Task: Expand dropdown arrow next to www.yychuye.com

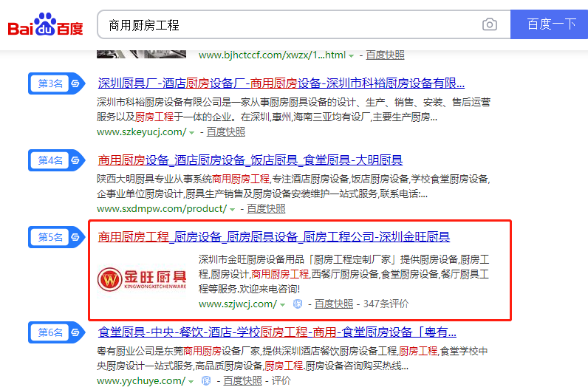Action: (191, 382)
